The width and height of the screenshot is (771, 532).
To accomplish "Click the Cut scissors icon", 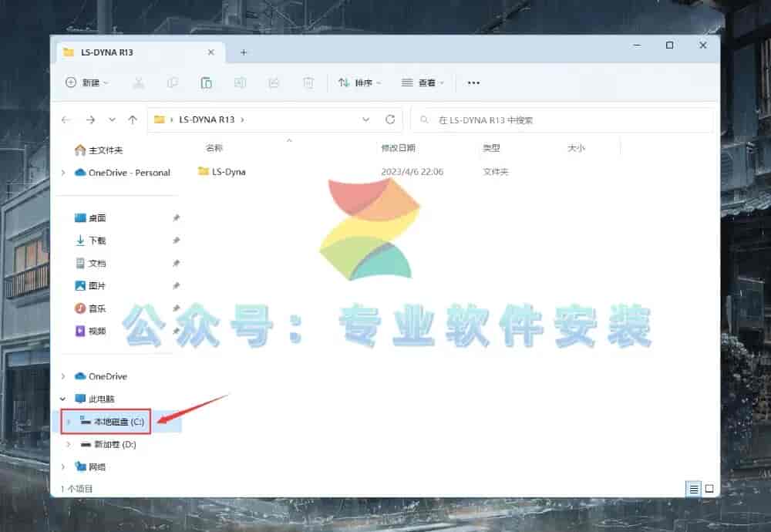I will [139, 82].
